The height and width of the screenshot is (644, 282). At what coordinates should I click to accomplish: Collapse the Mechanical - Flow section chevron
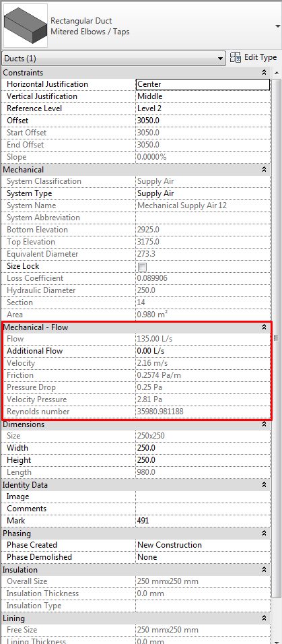265,327
